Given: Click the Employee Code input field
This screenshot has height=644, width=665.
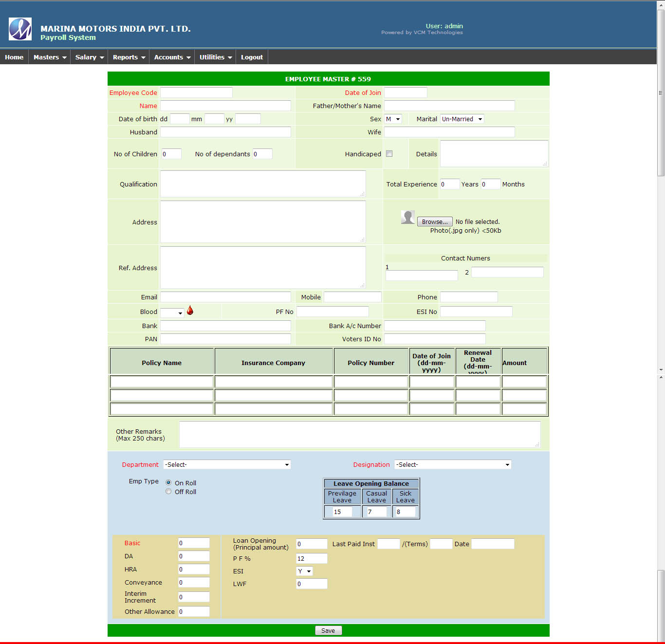Looking at the screenshot, I should (196, 92).
